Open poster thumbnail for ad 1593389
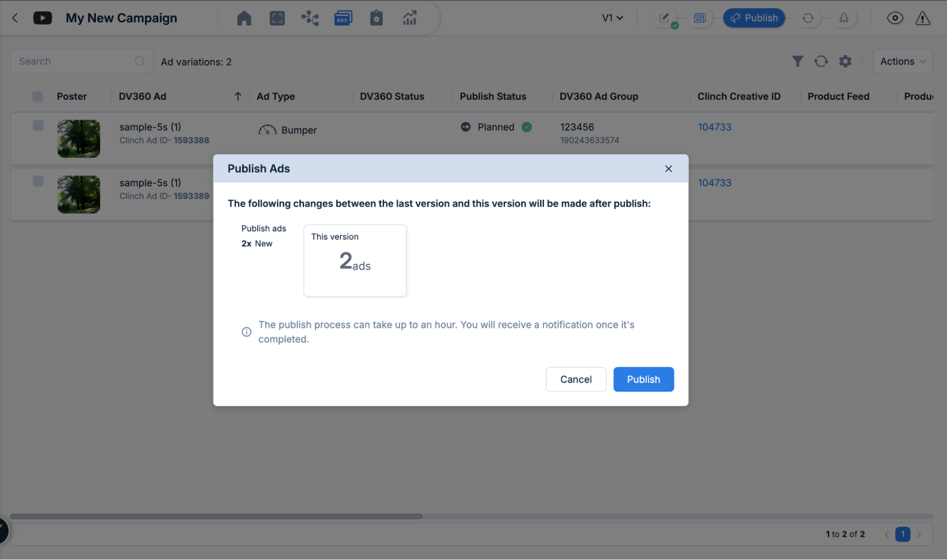The image size is (947, 560). click(x=78, y=194)
